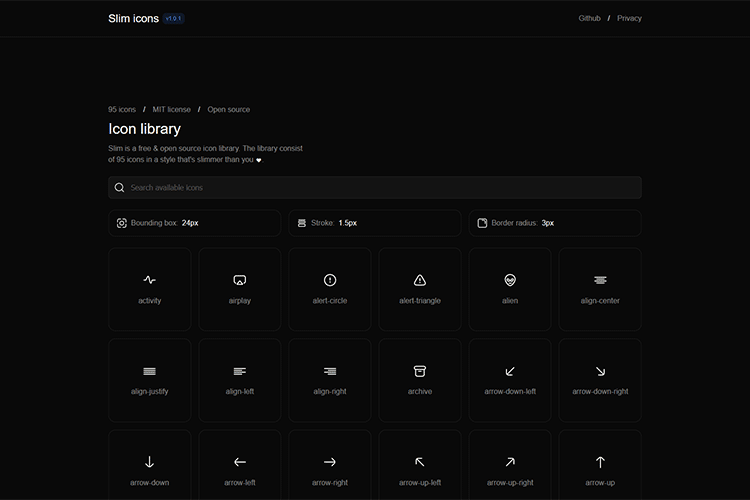
Task: Select the align-justify icon
Action: 150,380
